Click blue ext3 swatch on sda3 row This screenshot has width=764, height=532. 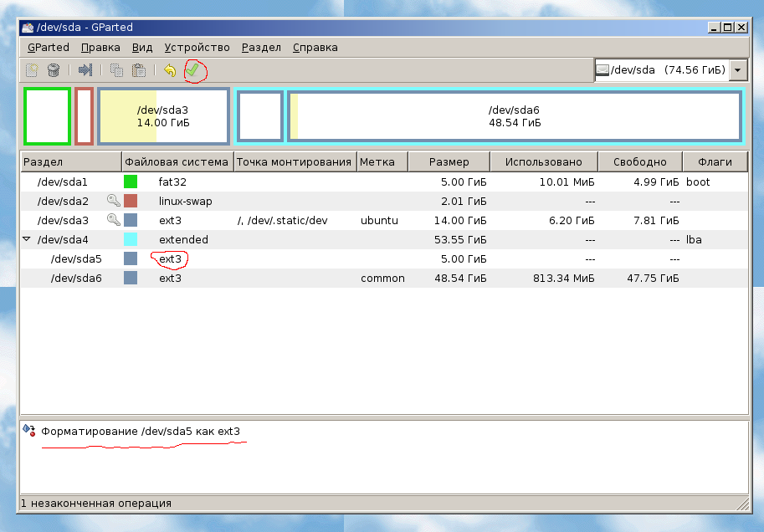pos(131,220)
